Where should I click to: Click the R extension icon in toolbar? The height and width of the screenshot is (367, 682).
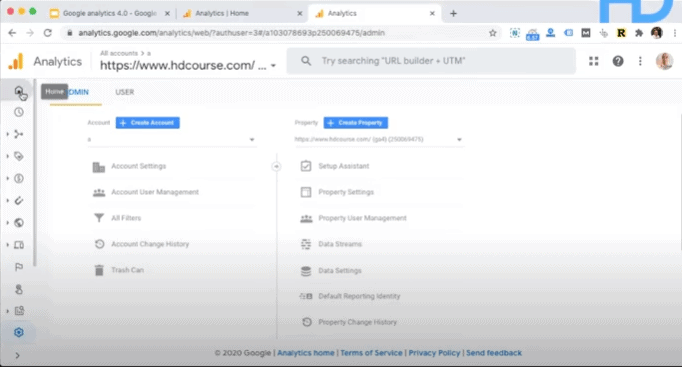[x=621, y=33]
